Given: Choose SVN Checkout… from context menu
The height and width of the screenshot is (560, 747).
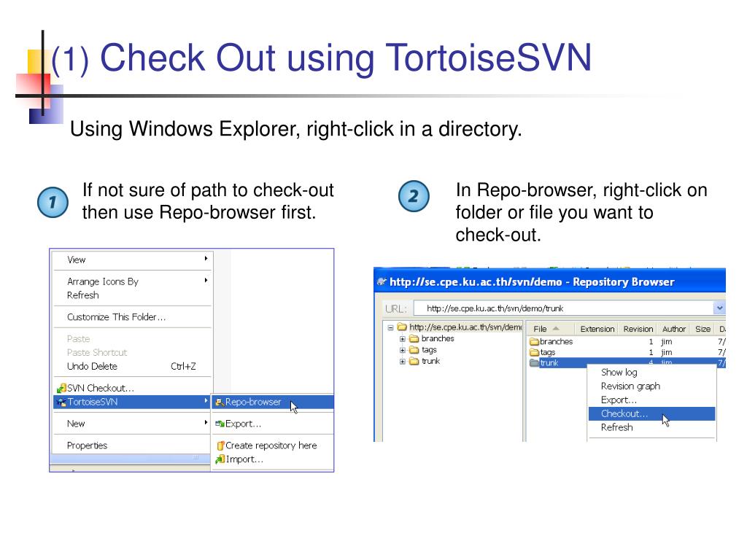Looking at the screenshot, I should [x=133, y=388].
